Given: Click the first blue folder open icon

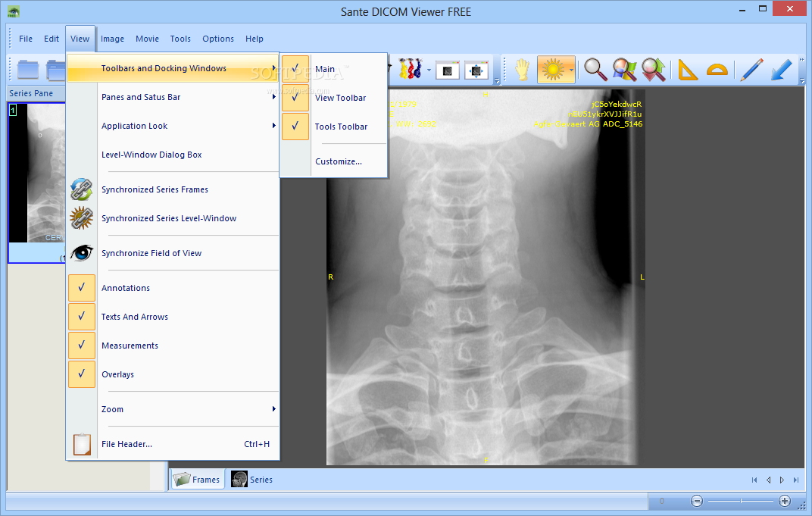Looking at the screenshot, I should 28,70.
